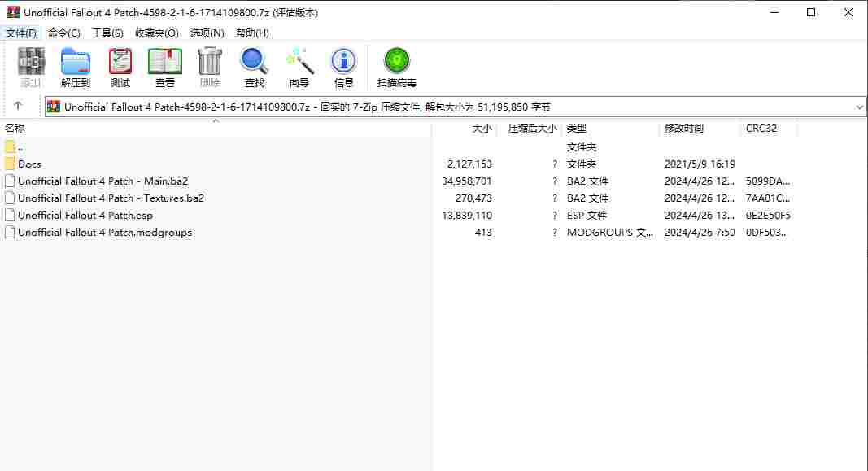Screen dimensions: 868x471
Task: Open the Tools (工具) menu
Action: pyautogui.click(x=107, y=33)
